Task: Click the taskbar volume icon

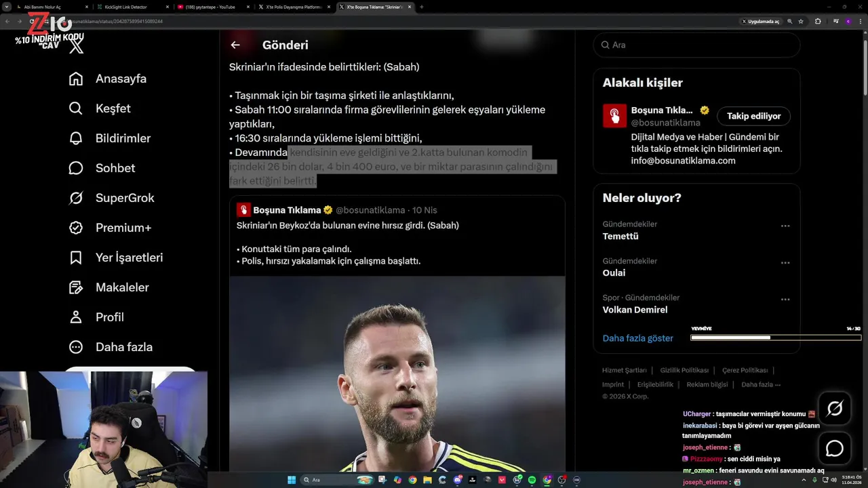Action: coord(833,480)
